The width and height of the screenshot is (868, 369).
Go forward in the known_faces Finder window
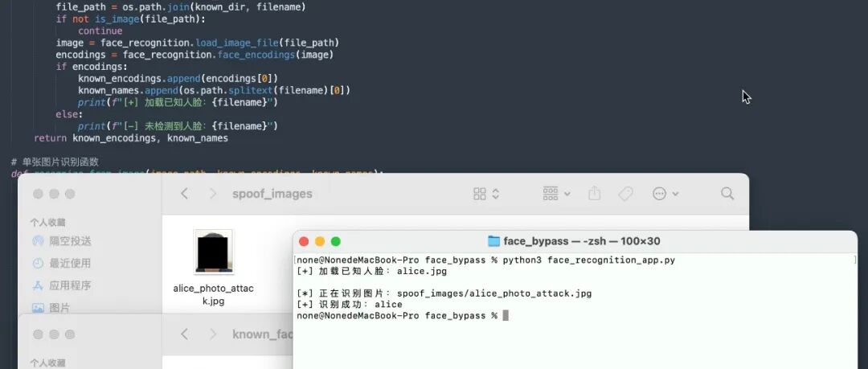point(213,334)
